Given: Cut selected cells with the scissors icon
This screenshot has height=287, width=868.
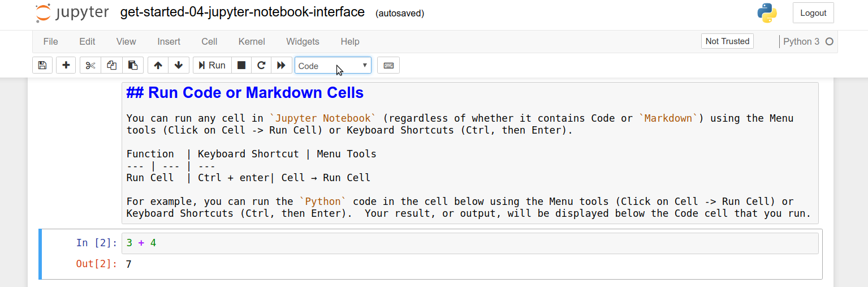Looking at the screenshot, I should pyautogui.click(x=90, y=65).
